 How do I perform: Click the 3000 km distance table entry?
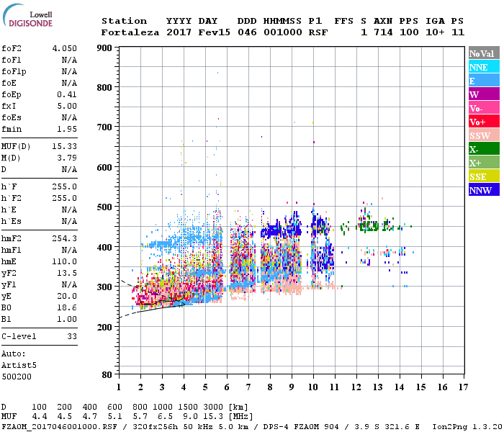pyautogui.click(x=213, y=408)
